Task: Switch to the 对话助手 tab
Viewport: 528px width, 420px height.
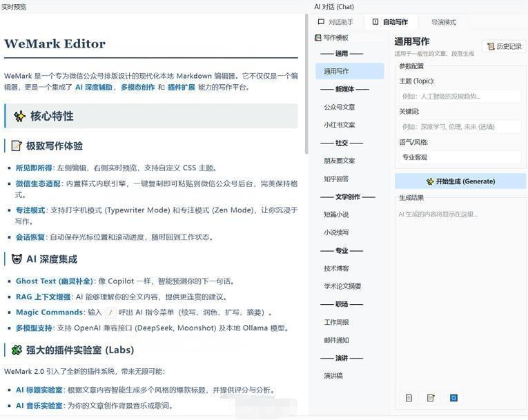Action: [336, 22]
